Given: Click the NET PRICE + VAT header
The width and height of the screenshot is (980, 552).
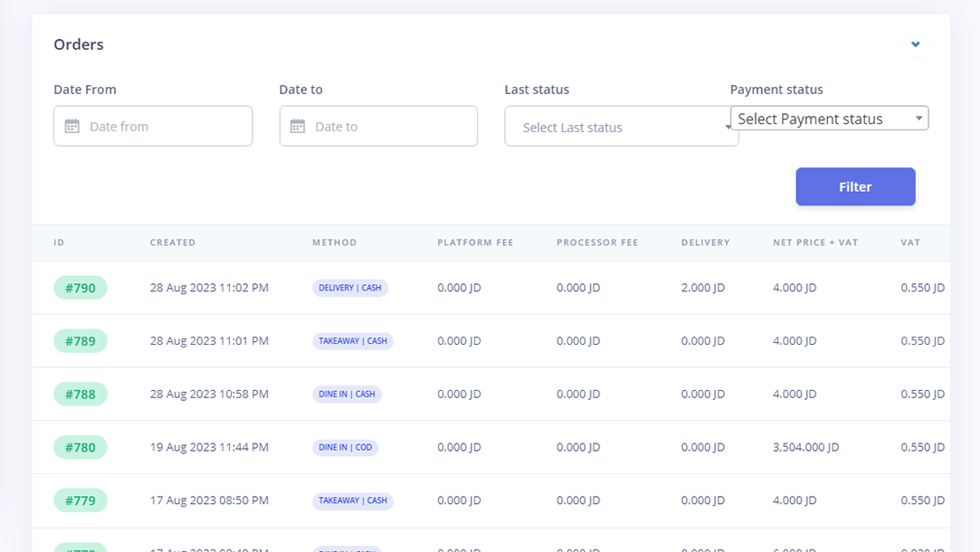Looking at the screenshot, I should 815,243.
